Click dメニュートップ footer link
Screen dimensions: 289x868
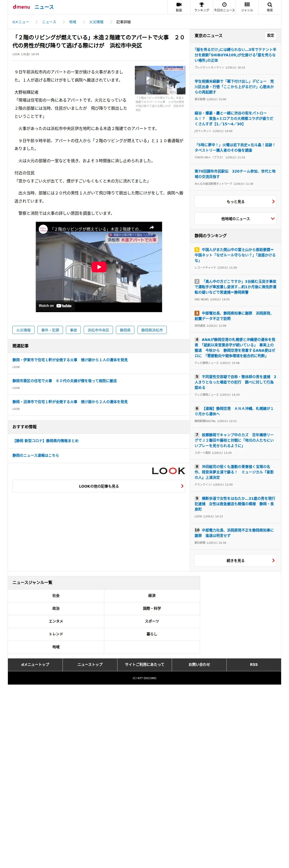pos(35,665)
